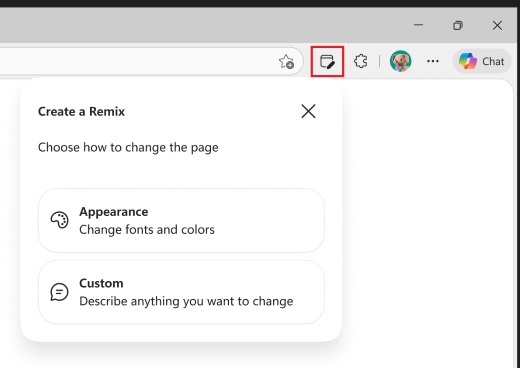The image size is (520, 368).
Task: Restore down the browser window
Action: pyautogui.click(x=458, y=25)
